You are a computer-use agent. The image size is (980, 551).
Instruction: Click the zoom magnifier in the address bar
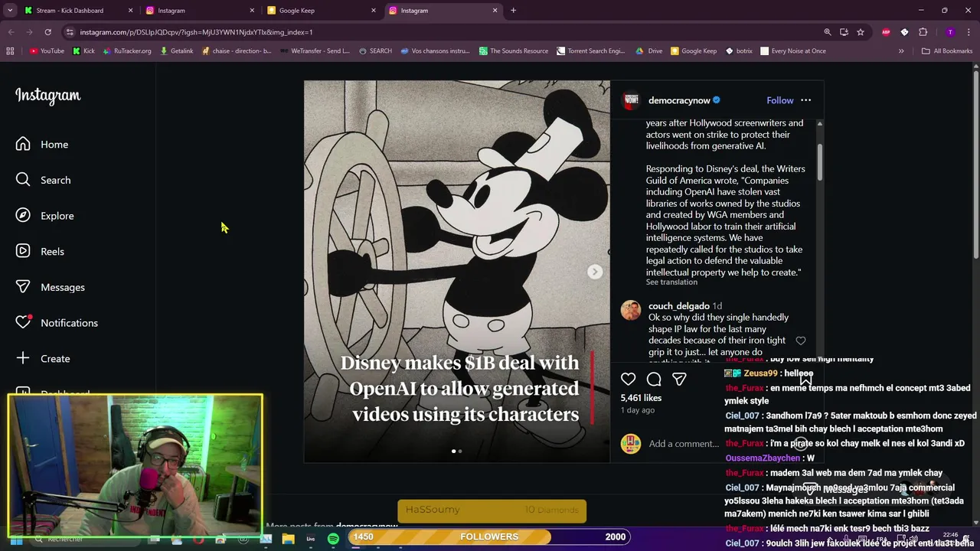tap(827, 32)
